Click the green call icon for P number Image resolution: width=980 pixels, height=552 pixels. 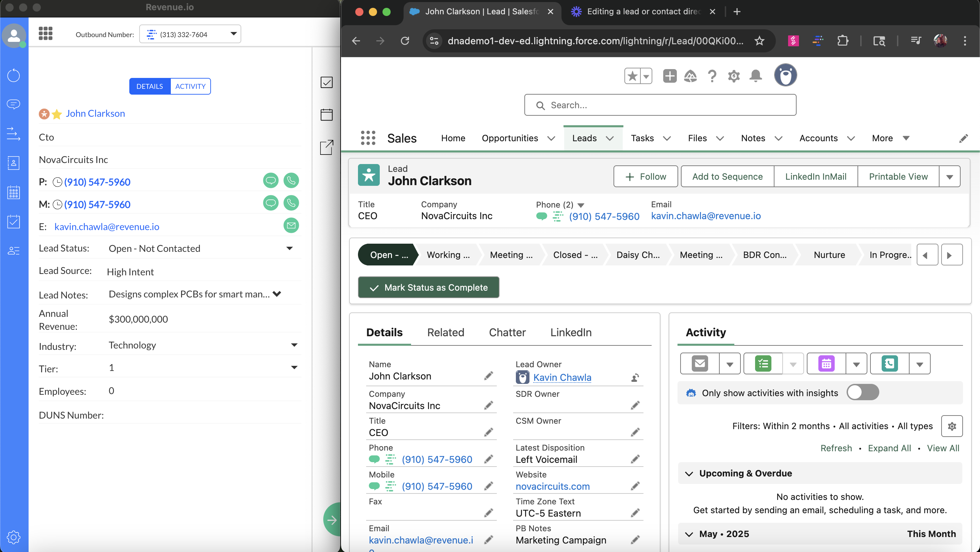291,181
